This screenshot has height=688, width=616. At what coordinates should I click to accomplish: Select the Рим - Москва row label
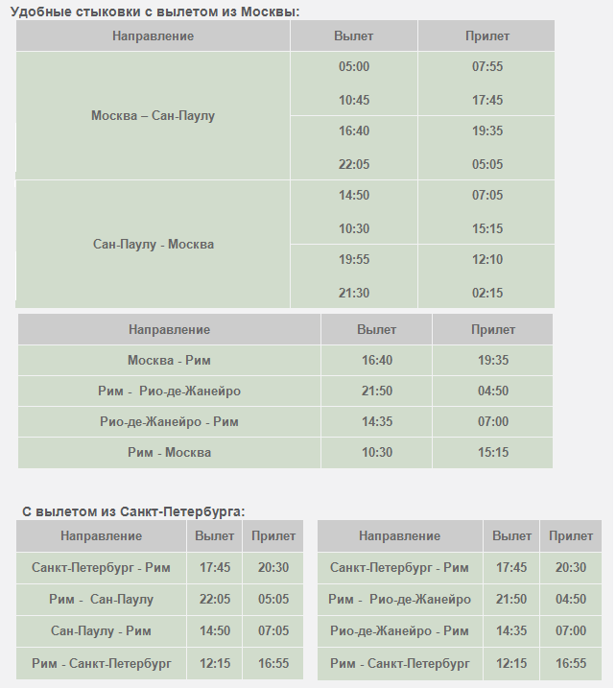tap(169, 452)
